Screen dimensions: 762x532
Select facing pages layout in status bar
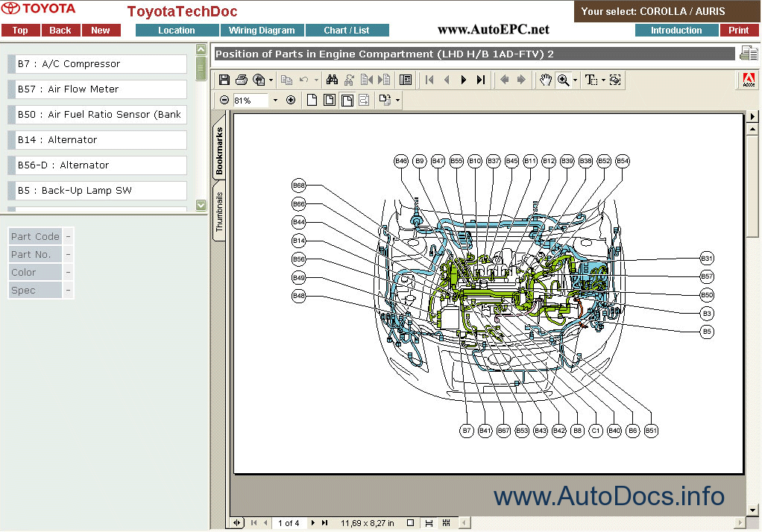pyautogui.click(x=446, y=523)
